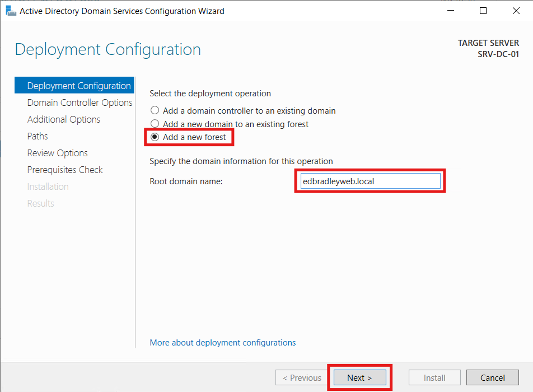Image resolution: width=533 pixels, height=392 pixels.
Task: Click inside the Root domain name field
Action: click(368, 180)
